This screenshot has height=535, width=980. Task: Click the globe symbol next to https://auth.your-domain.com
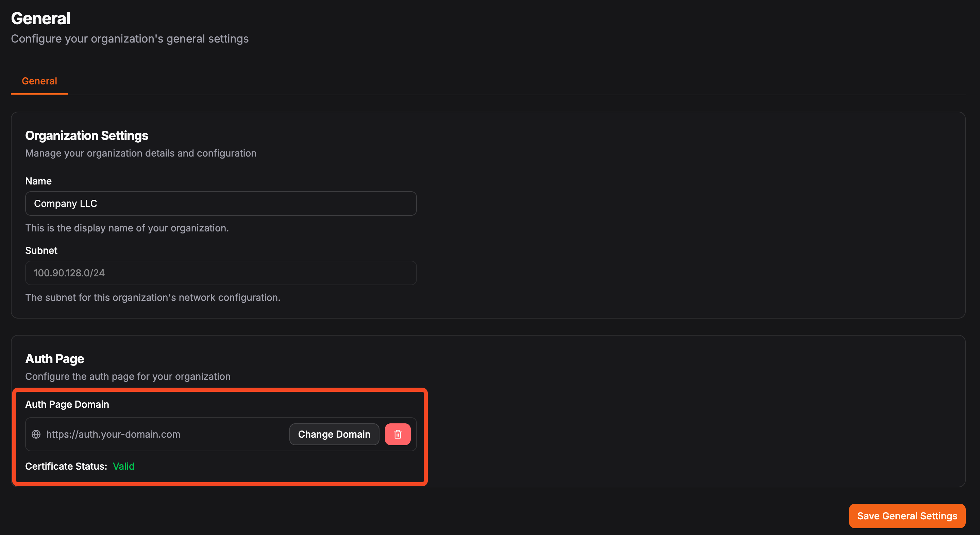click(36, 434)
